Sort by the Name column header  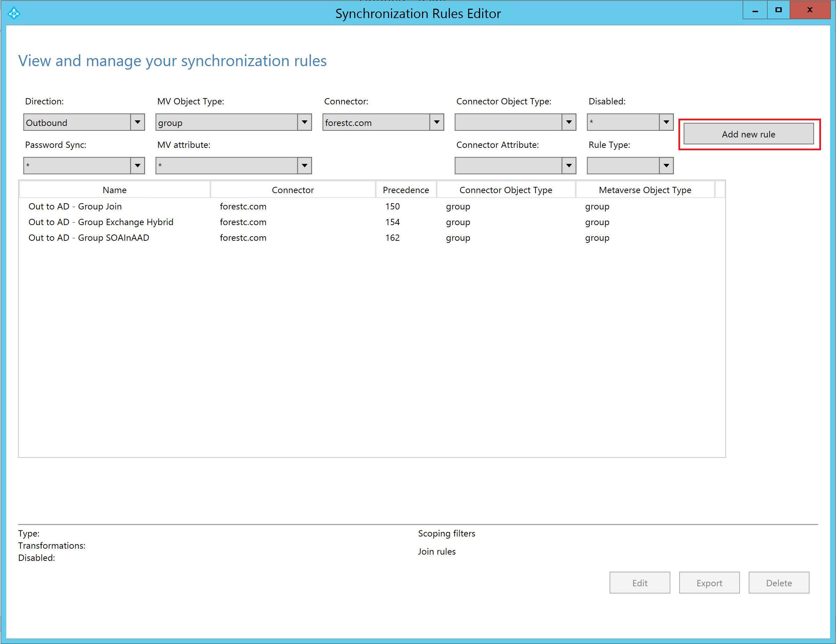click(114, 190)
